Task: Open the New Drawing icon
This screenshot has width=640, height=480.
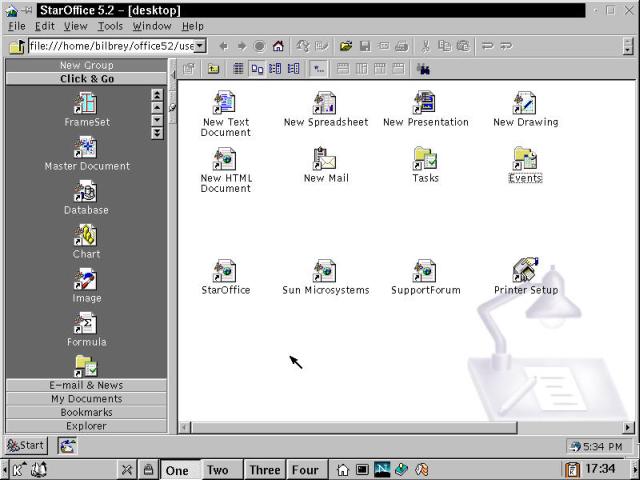Action: point(524,102)
